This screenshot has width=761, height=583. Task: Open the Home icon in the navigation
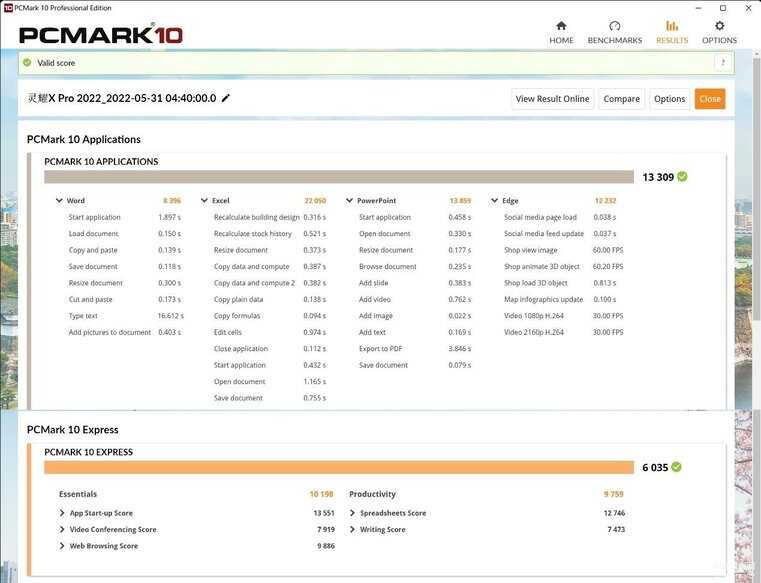pyautogui.click(x=561, y=26)
